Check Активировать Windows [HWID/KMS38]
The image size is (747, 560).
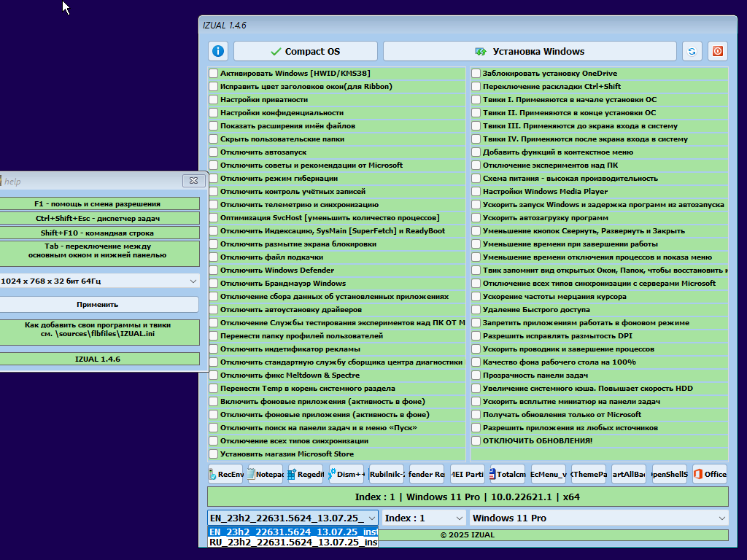pos(214,74)
